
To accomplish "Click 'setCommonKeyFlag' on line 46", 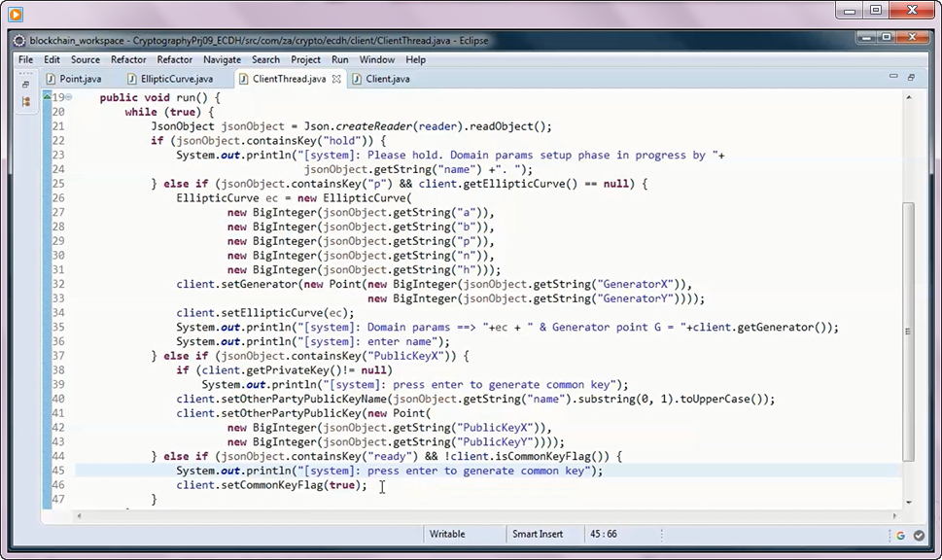I will 272,485.
